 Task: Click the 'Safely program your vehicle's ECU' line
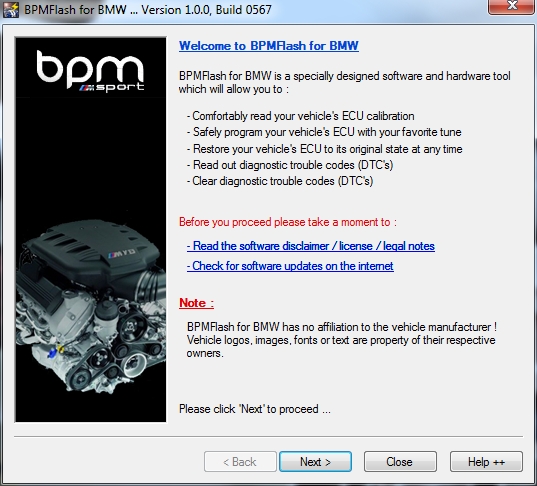(324, 132)
